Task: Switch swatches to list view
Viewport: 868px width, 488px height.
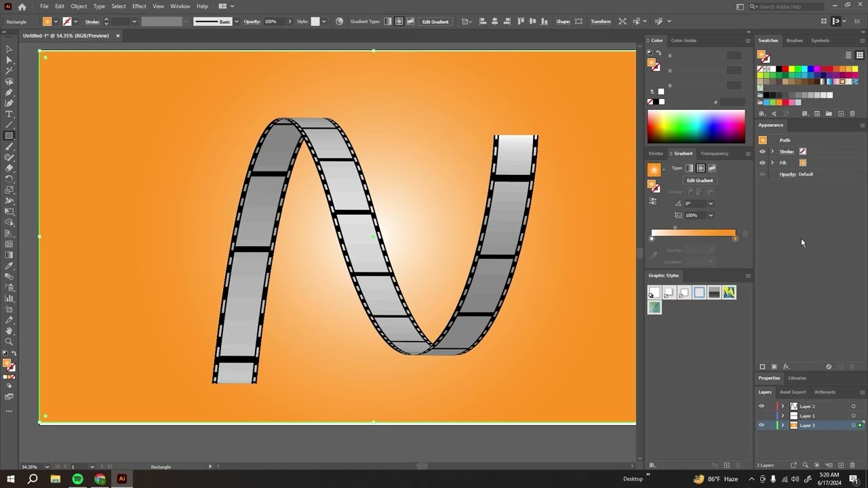Action: pos(848,56)
